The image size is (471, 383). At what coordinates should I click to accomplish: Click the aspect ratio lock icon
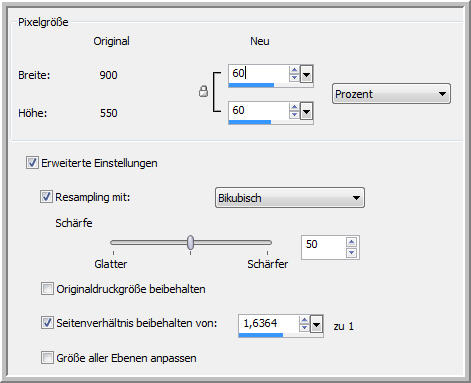tap(203, 91)
